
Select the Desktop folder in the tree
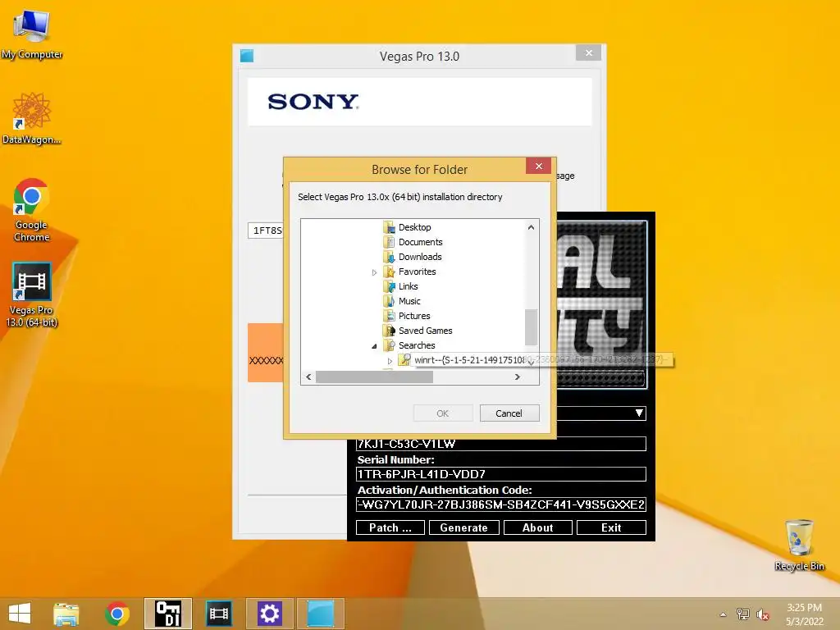414,227
